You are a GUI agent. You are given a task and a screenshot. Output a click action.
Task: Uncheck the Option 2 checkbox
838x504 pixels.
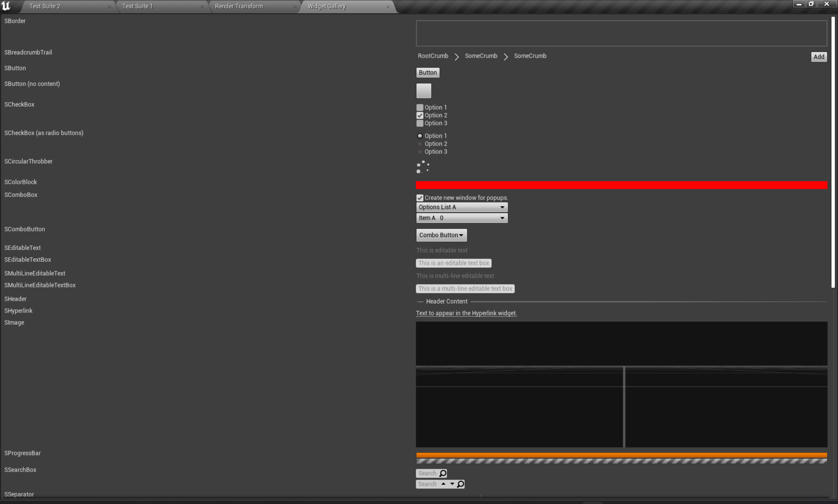tap(420, 116)
